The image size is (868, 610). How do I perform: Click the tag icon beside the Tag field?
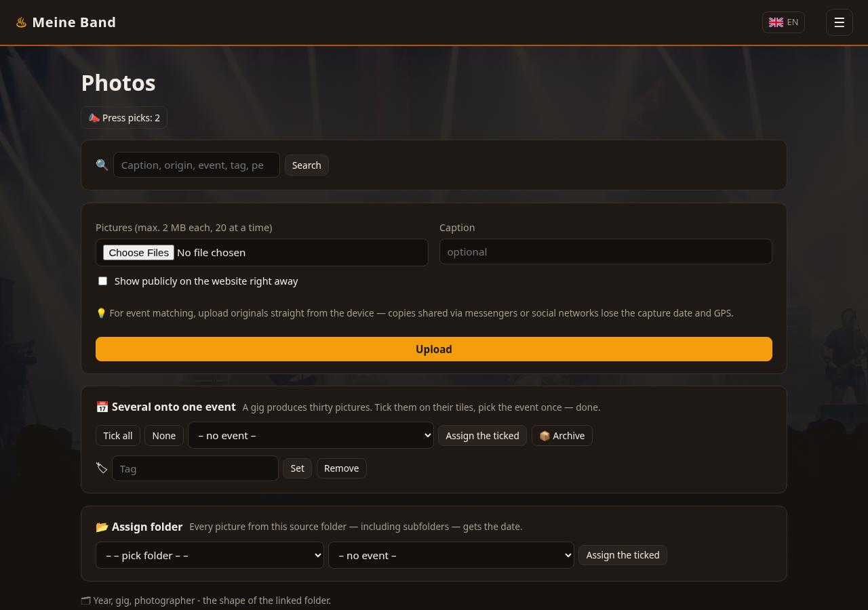click(x=102, y=468)
